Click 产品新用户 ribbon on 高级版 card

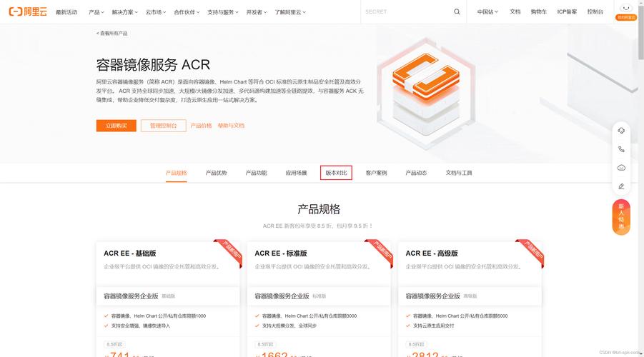coord(532,252)
